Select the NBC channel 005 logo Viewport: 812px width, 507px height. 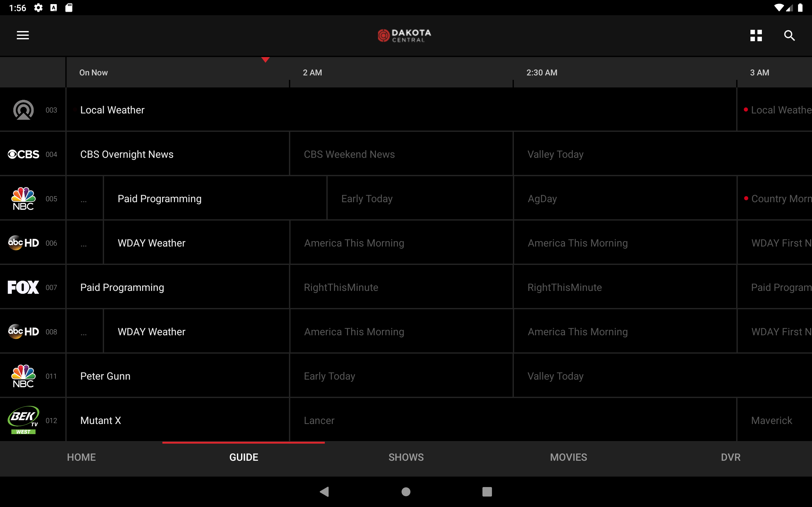(x=23, y=198)
